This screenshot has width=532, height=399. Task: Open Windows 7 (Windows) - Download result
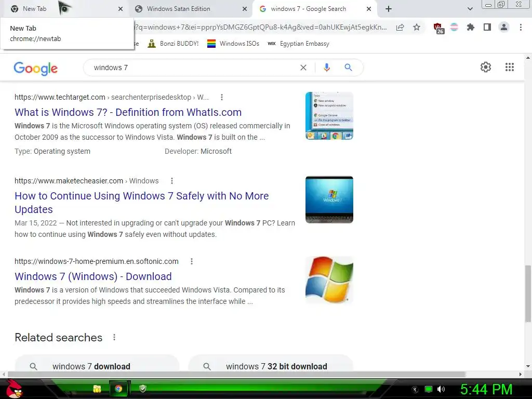coord(93,276)
